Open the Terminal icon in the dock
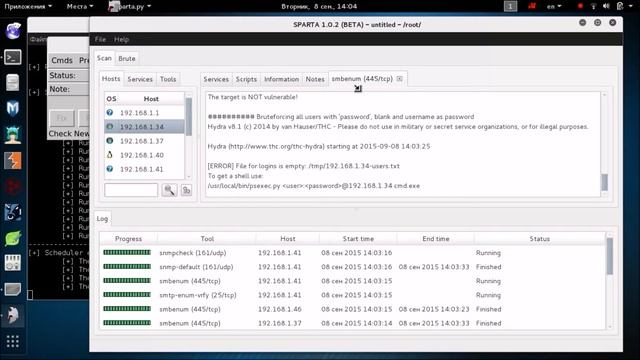The height and width of the screenshot is (360, 640). tap(13, 57)
